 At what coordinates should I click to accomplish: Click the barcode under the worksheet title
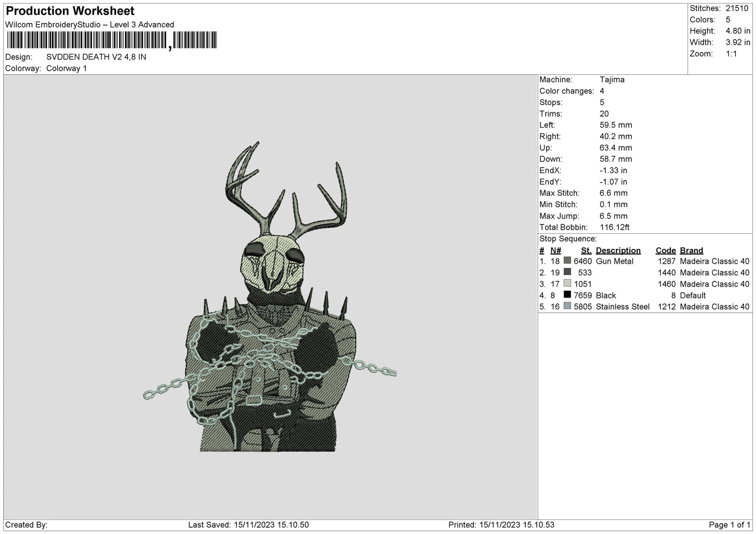click(111, 41)
